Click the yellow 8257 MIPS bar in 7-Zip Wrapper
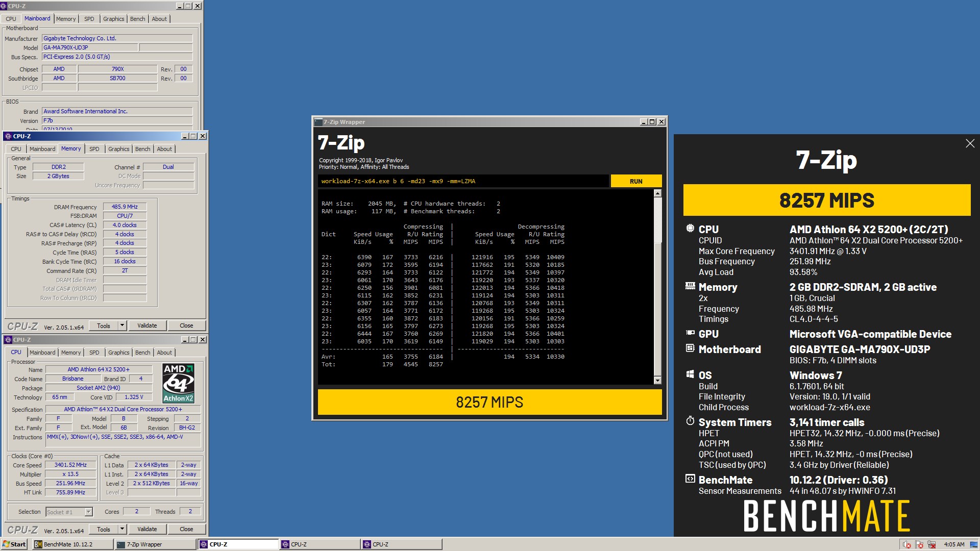 (x=489, y=402)
